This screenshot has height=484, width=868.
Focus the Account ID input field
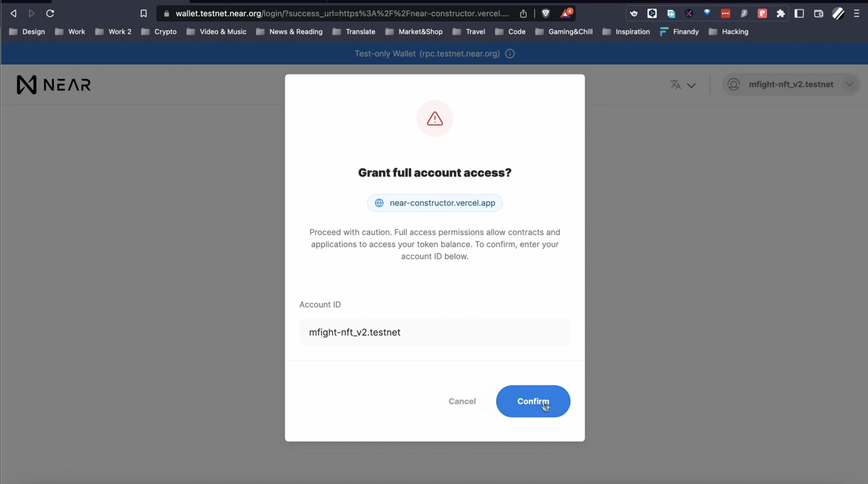coord(435,332)
